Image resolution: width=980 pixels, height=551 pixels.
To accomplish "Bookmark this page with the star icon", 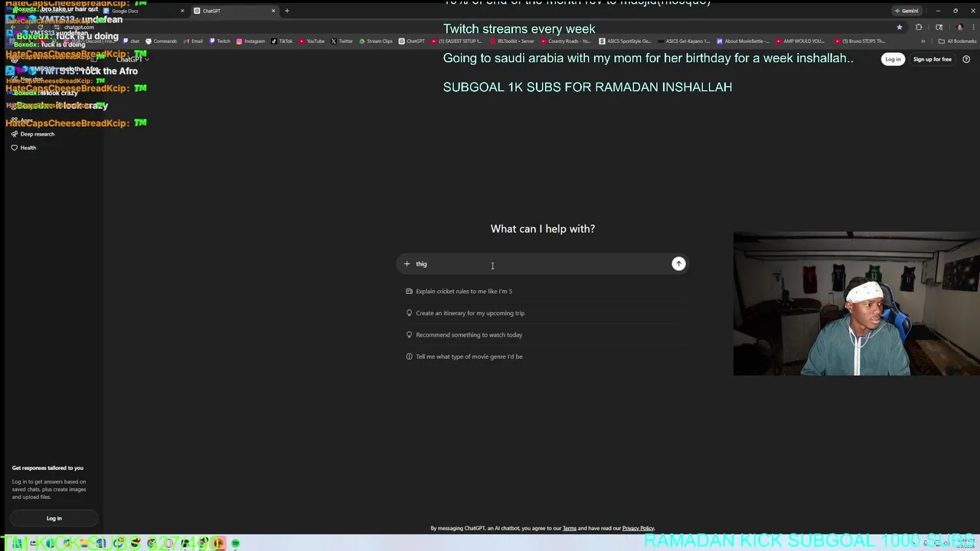I will 900,28.
